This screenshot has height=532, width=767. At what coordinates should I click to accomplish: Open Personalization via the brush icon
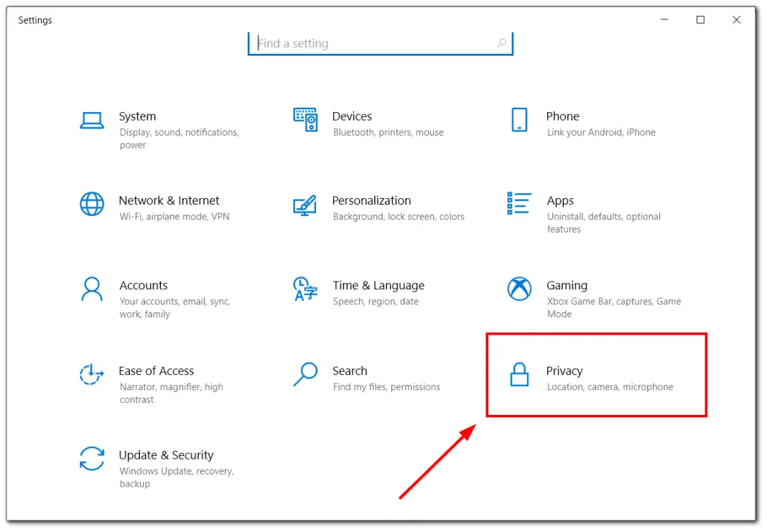[305, 204]
